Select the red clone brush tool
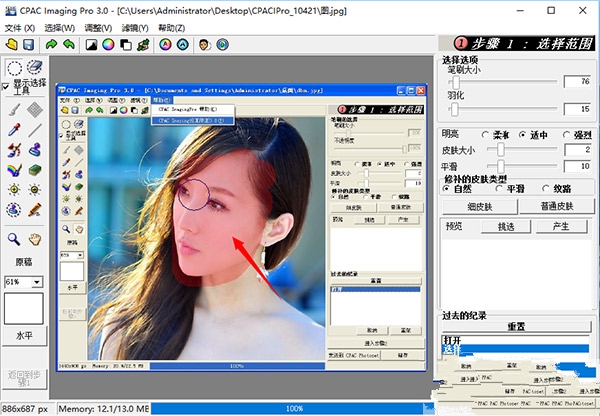600x416 pixels. coord(14,150)
